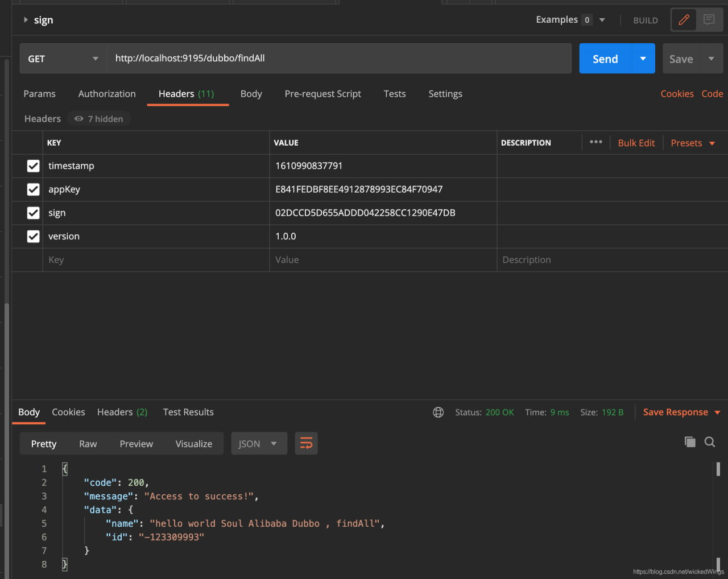Open search in response body
This screenshot has width=728, height=579.
[710, 442]
